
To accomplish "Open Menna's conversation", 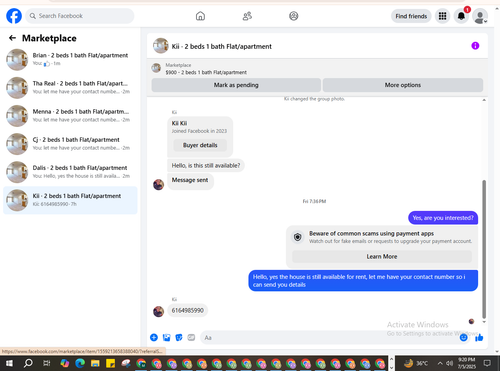I will pyautogui.click(x=70, y=116).
